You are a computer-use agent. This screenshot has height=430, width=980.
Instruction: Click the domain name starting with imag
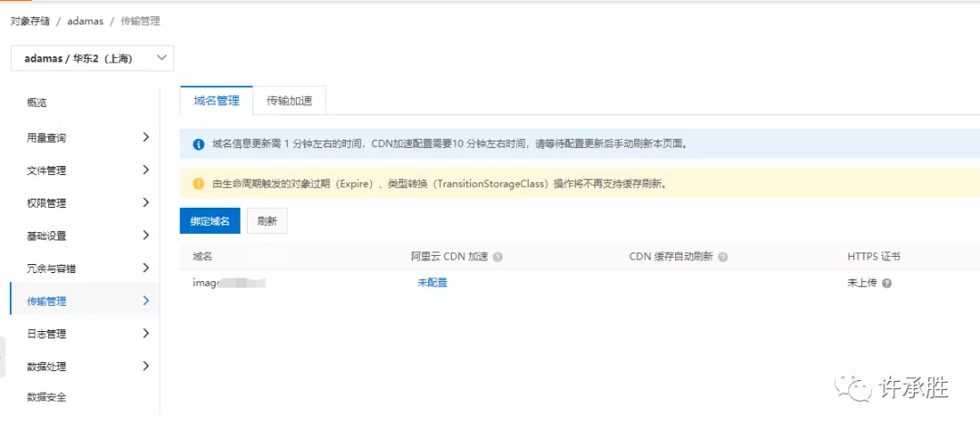coord(230,282)
